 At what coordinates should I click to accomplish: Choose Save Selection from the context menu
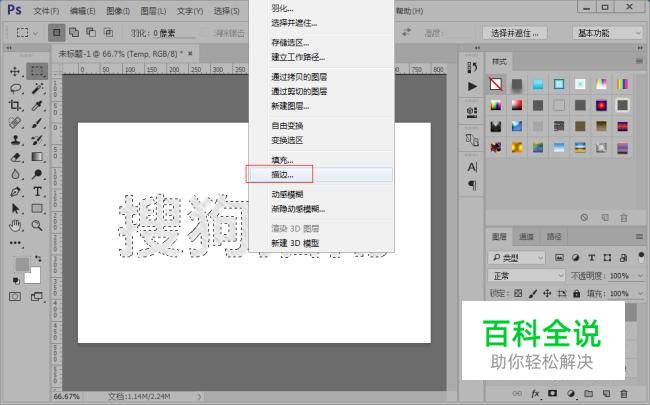pos(320,43)
